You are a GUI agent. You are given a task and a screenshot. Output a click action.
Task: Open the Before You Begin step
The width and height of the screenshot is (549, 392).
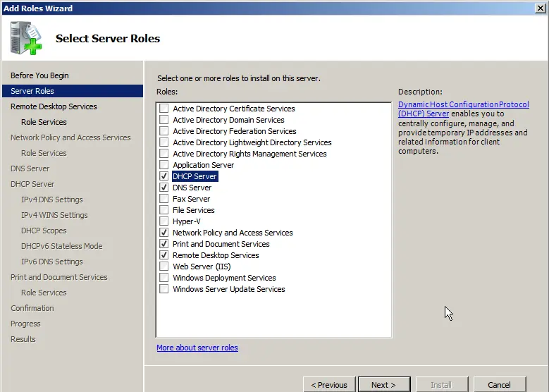[x=39, y=75]
